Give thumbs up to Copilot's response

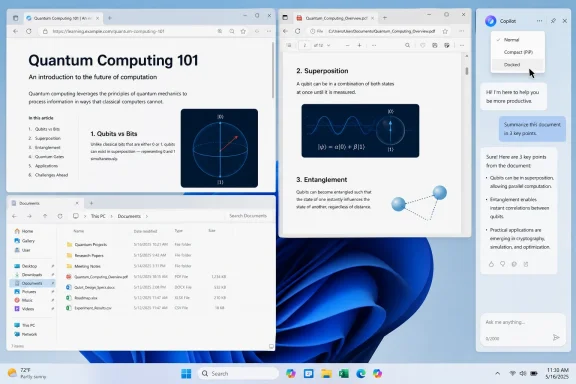click(x=491, y=264)
